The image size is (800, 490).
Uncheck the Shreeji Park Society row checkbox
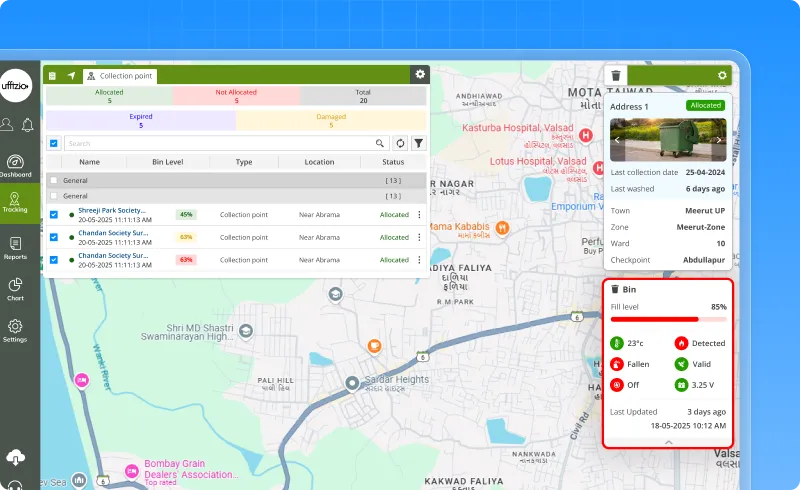click(x=54, y=214)
